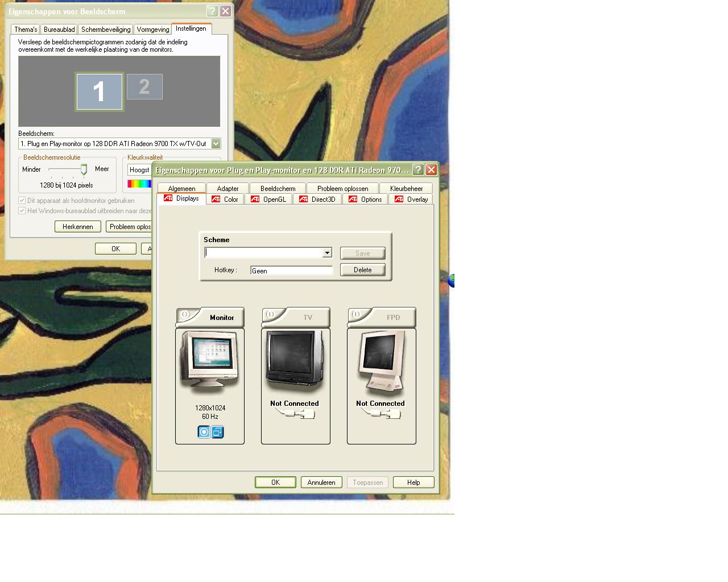Viewport: 728px width, 582px height.
Task: Confirm with OK in ATI properties dialog
Action: click(275, 483)
